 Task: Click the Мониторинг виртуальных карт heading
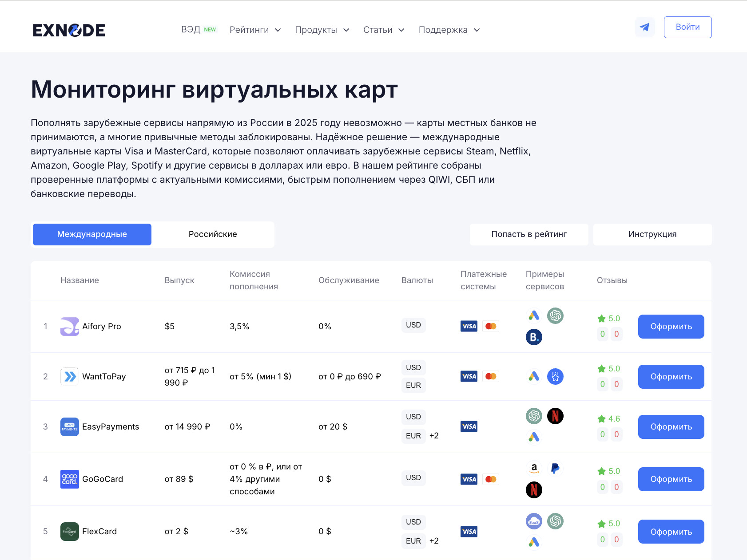tap(214, 90)
